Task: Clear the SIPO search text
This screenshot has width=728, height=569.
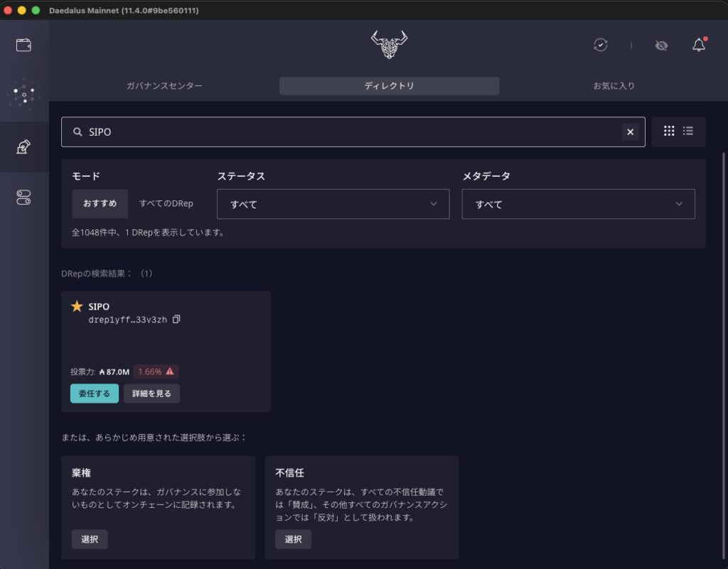Action: coord(630,132)
